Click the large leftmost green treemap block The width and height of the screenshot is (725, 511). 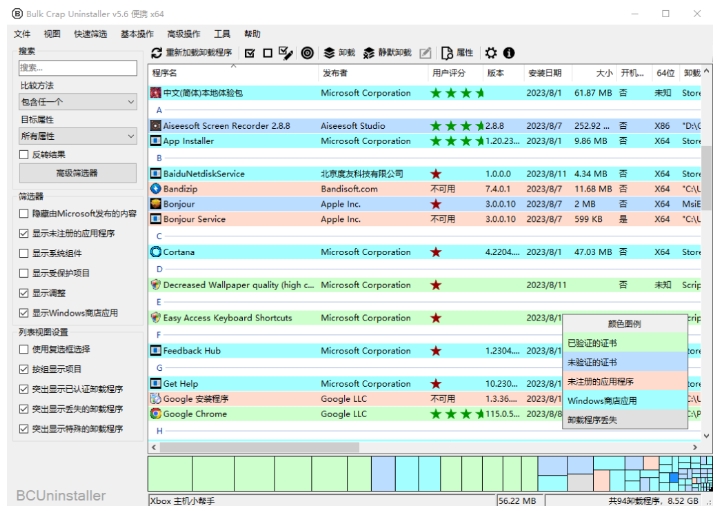pos(170,474)
